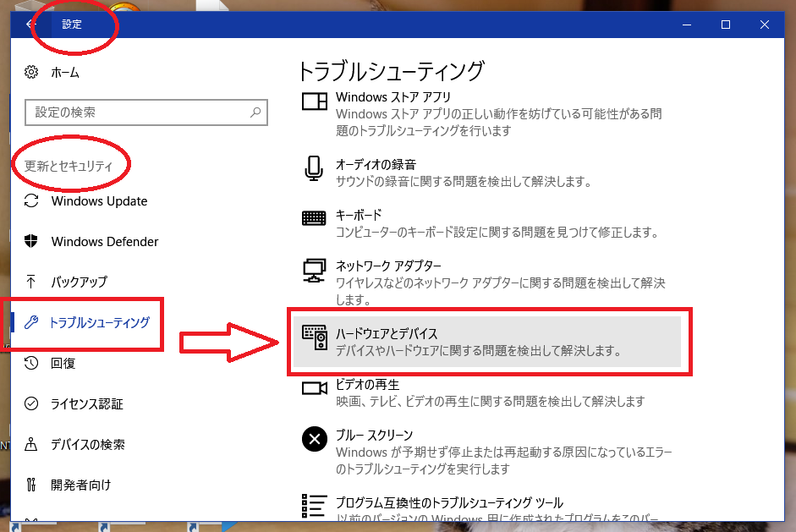Select バックアップ in the sidebar
Screen dimensions: 796x532
[x=80, y=282]
